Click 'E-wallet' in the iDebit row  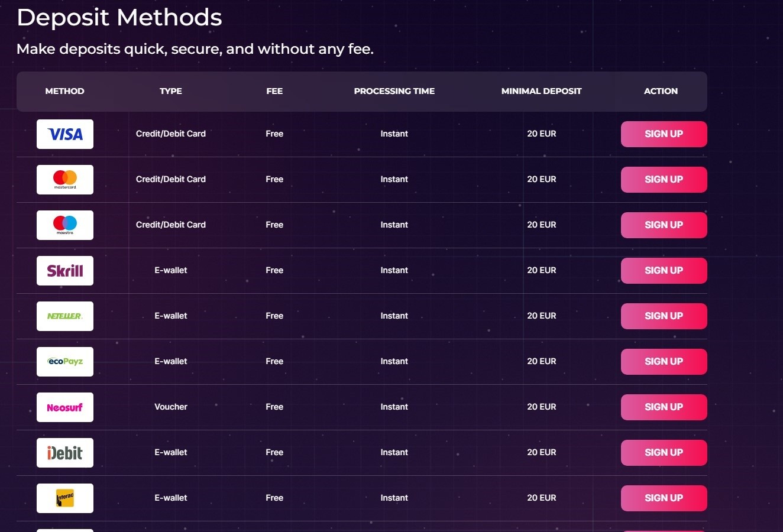coord(171,452)
